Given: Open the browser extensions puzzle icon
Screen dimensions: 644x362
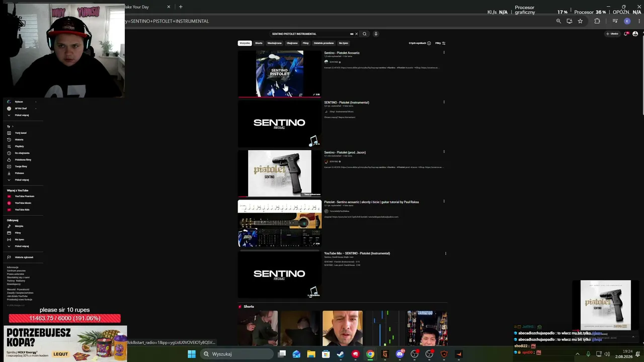Looking at the screenshot, I should (597, 21).
